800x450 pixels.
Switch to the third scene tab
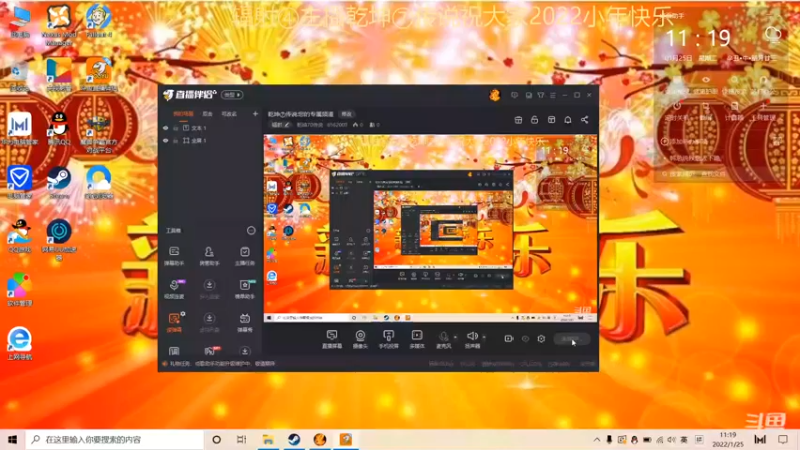pyautogui.click(x=229, y=114)
